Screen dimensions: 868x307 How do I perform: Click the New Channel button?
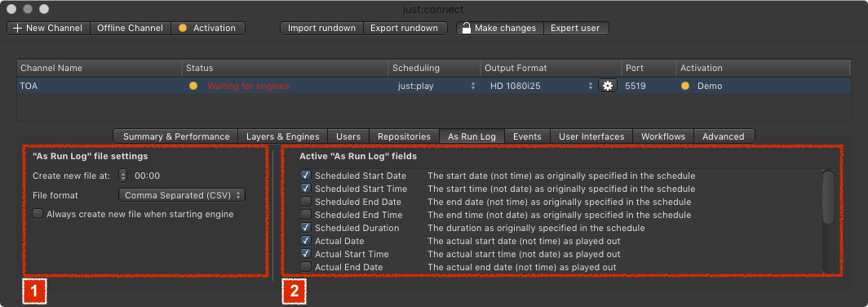[x=48, y=28]
